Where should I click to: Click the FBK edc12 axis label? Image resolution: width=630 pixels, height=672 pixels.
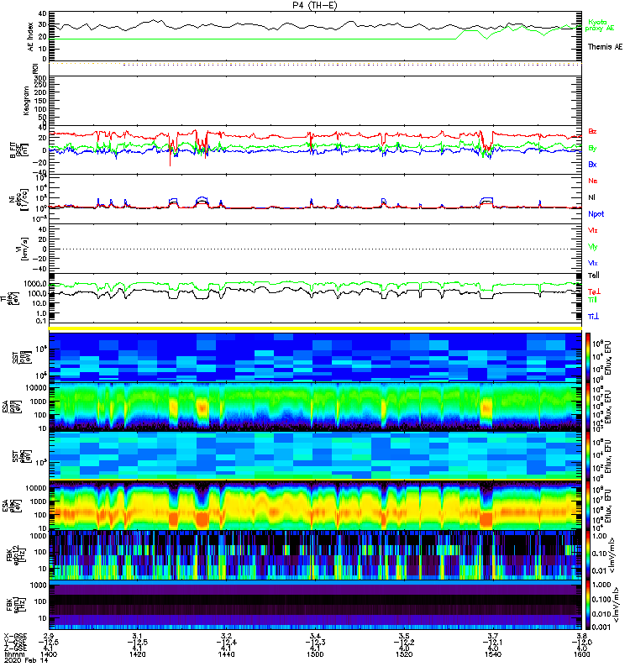(15, 555)
